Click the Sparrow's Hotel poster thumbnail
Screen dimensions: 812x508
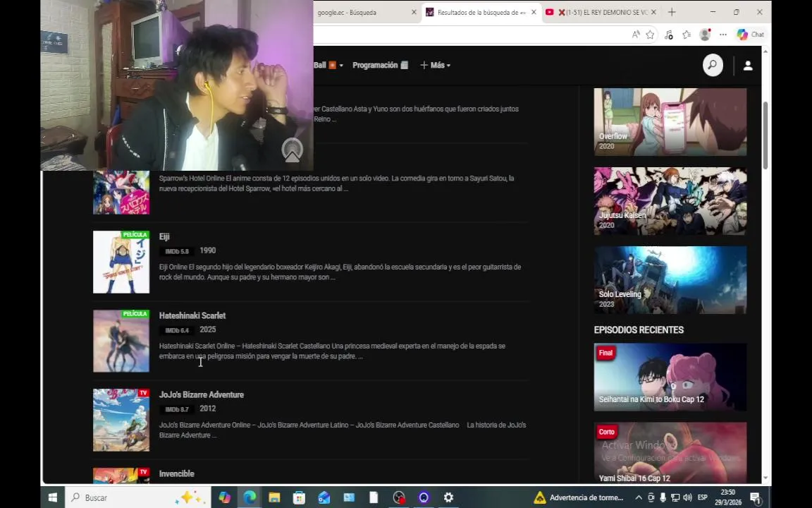pyautogui.click(x=121, y=193)
